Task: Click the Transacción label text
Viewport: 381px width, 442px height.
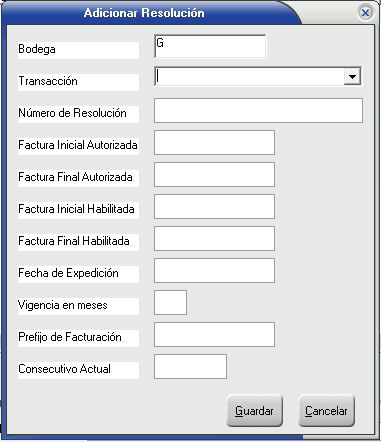Action: [x=48, y=81]
